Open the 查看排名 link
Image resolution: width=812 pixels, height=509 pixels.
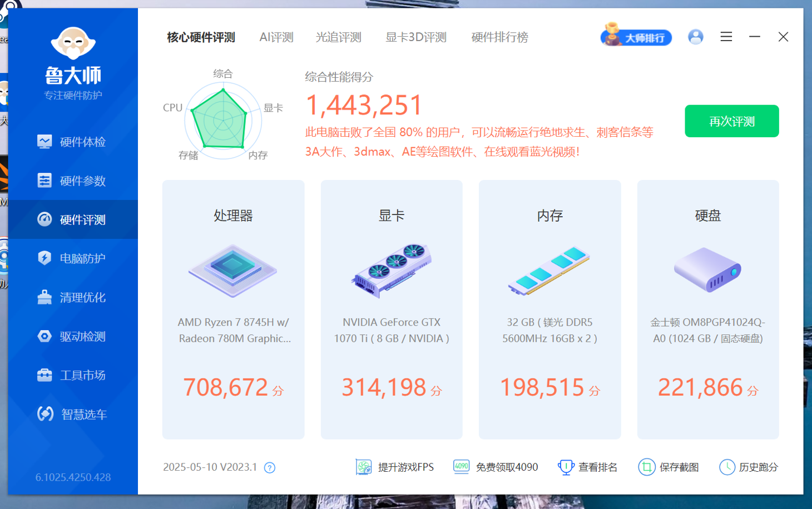pos(598,467)
